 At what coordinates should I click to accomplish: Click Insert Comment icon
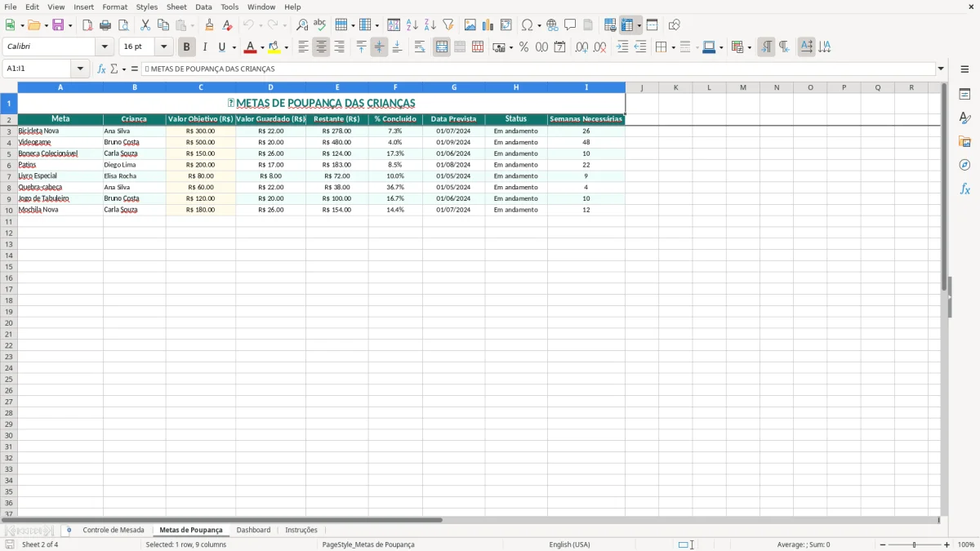tap(570, 25)
